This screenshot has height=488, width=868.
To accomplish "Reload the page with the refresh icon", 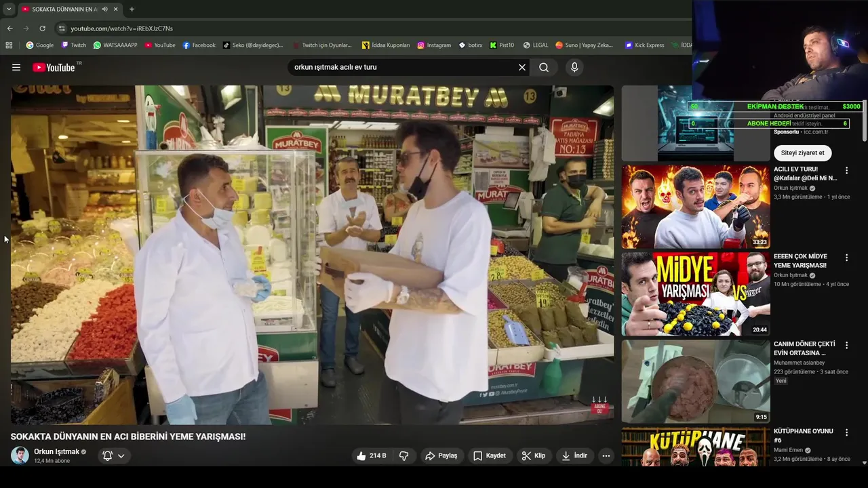I will tap(42, 28).
